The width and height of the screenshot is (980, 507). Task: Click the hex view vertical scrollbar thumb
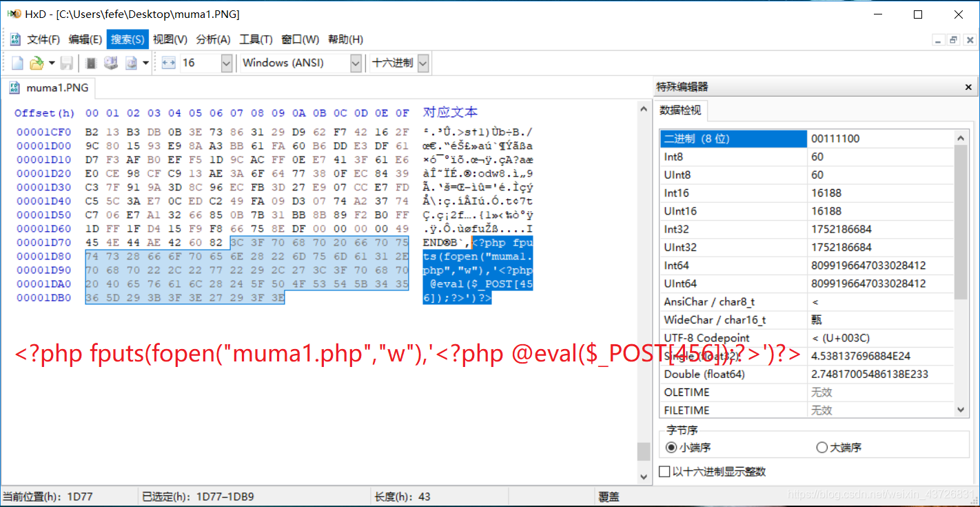643,451
